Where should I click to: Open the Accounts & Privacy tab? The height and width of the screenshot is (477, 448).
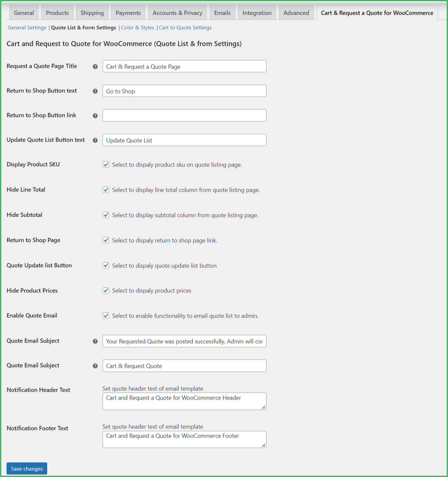click(x=177, y=13)
